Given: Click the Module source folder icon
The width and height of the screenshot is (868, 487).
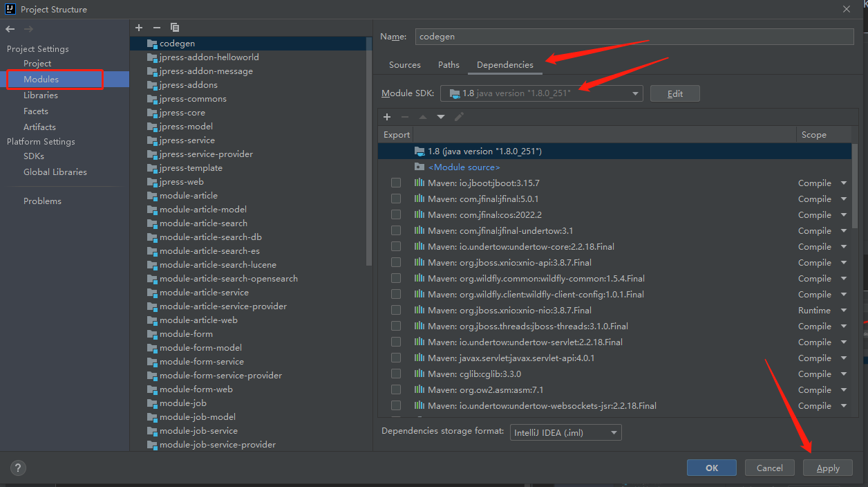Looking at the screenshot, I should tap(419, 167).
